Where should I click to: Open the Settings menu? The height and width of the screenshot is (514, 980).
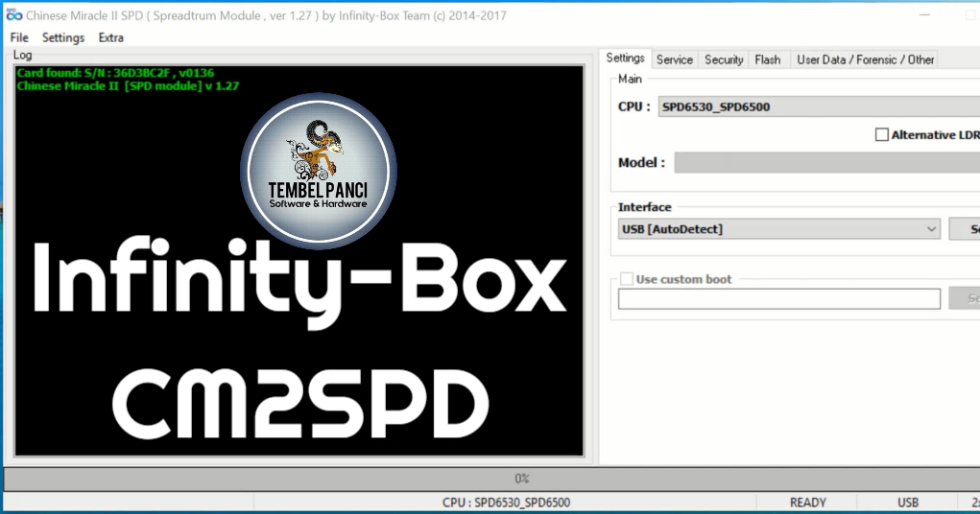(63, 37)
